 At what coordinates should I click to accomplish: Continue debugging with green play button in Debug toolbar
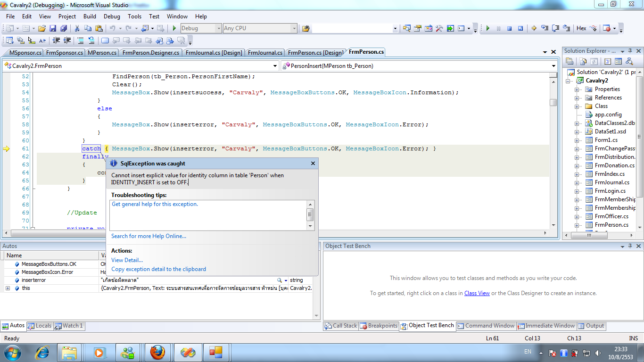(488, 28)
